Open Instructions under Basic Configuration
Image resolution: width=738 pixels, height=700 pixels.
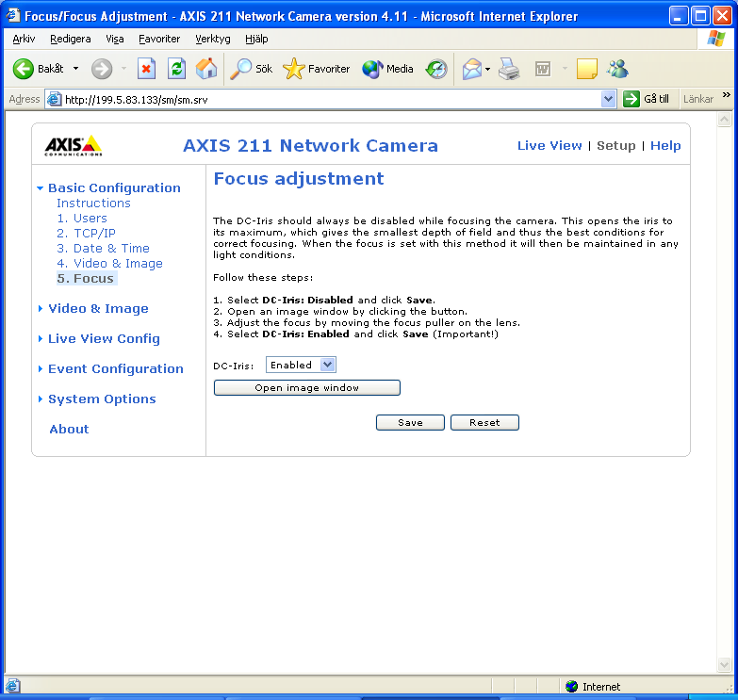coord(93,203)
